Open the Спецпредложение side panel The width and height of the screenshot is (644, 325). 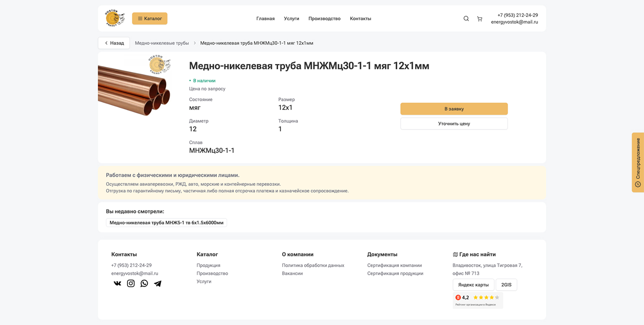pyautogui.click(x=637, y=162)
